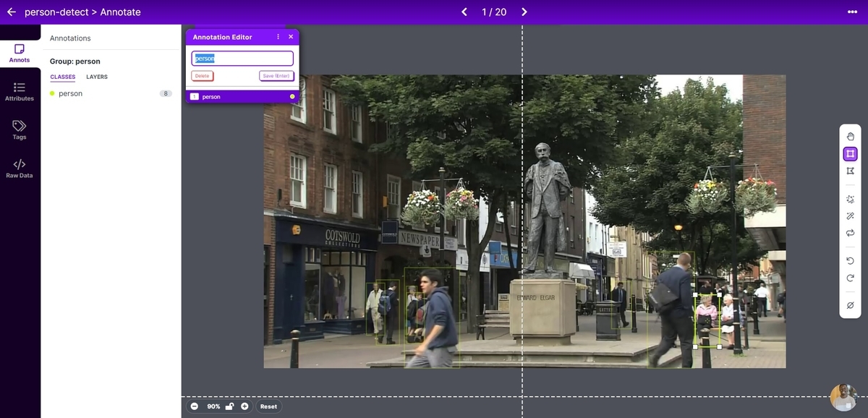
Task: Switch to the LAYERS tab
Action: click(97, 77)
